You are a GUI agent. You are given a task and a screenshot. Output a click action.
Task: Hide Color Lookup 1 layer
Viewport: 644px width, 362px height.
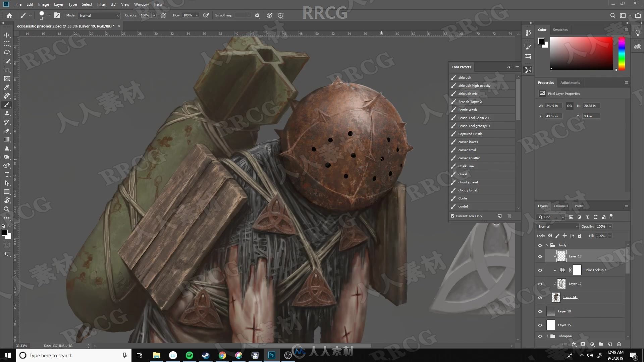[540, 270]
